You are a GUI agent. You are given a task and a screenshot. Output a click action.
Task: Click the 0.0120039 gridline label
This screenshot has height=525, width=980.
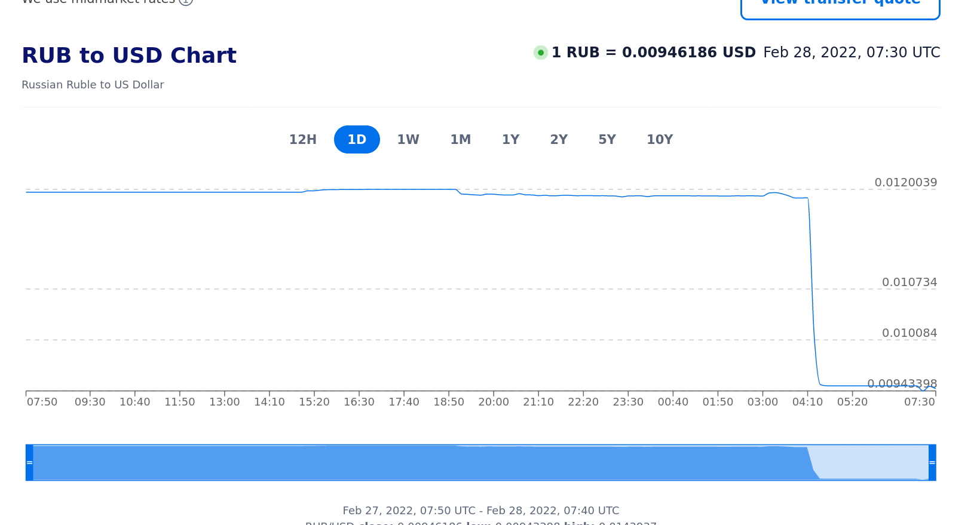click(905, 183)
